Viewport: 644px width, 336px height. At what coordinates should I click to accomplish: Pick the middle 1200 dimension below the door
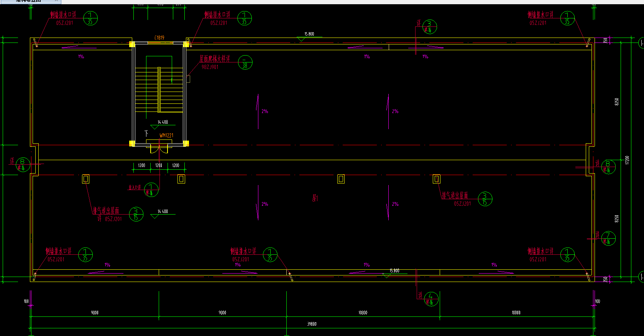tap(159, 166)
